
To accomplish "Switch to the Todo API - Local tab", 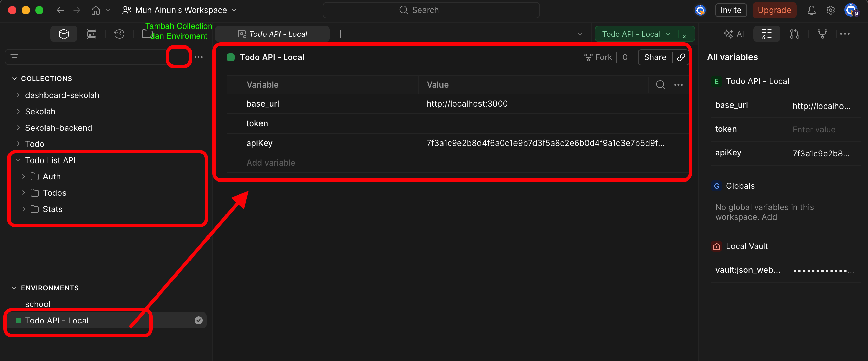I will click(x=272, y=34).
